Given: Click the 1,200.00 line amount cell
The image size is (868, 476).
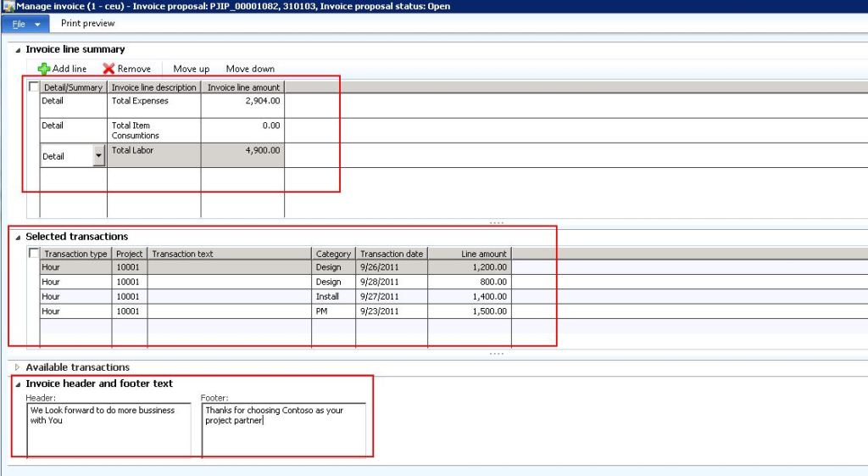Looking at the screenshot, I should click(x=470, y=267).
